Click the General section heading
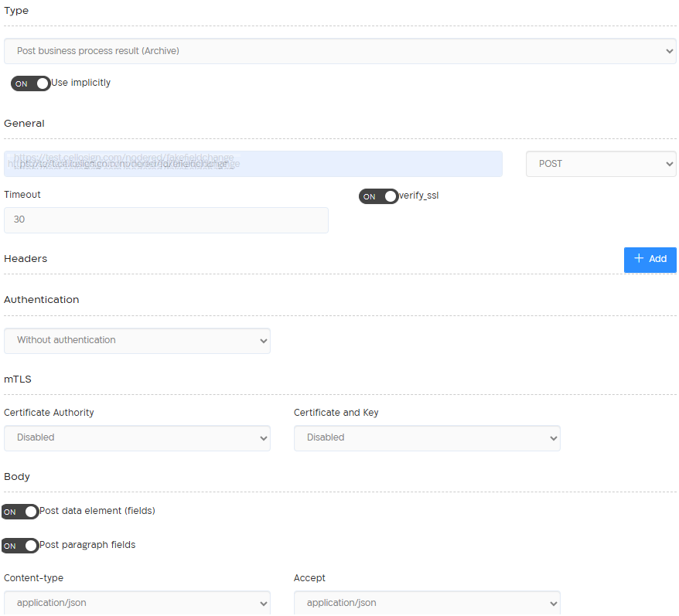 [x=24, y=124]
